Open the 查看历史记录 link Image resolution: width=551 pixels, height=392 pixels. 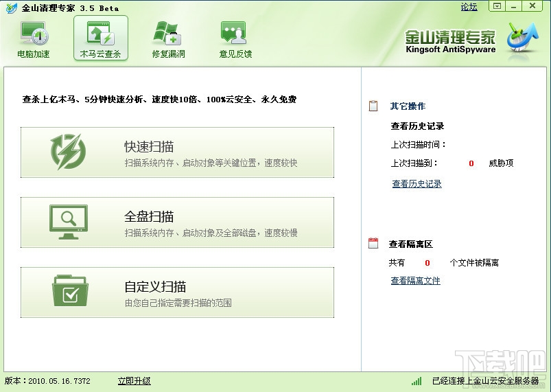417,183
